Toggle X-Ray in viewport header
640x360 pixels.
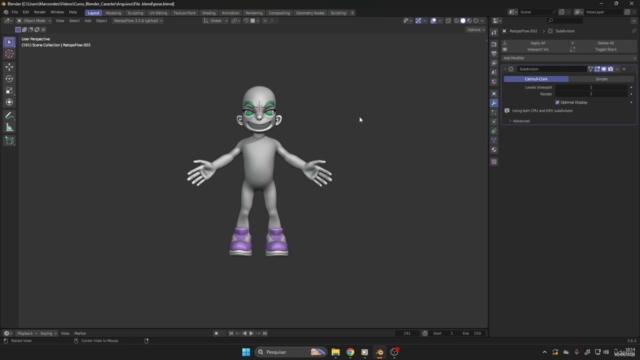pos(448,21)
